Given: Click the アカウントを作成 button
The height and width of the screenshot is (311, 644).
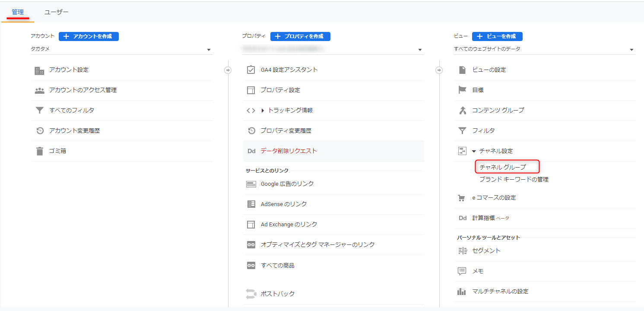Looking at the screenshot, I should (89, 36).
